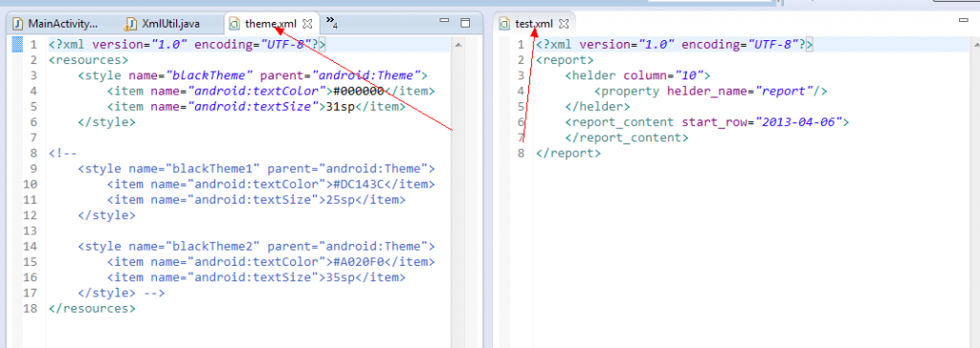Close the test.xml tab
This screenshot has height=348, width=980.
[x=563, y=24]
